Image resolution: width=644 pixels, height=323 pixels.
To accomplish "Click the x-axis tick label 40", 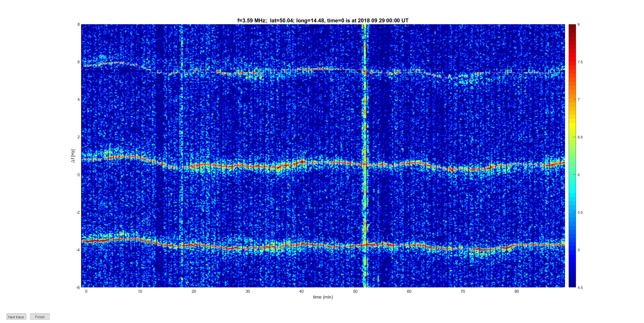I will point(302,291).
